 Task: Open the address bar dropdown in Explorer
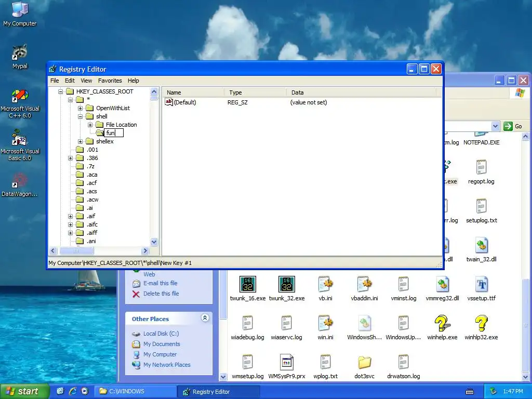pos(495,126)
